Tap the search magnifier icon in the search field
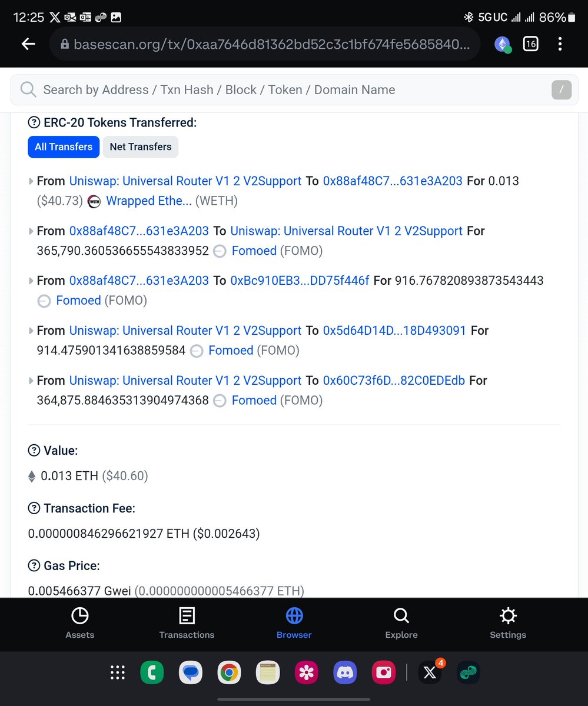 click(x=28, y=89)
